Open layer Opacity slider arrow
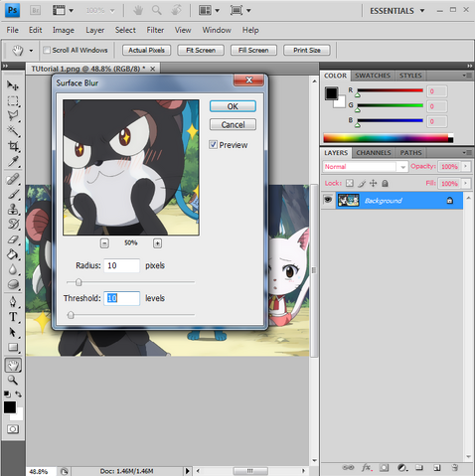This screenshot has height=476, width=475. coord(466,166)
